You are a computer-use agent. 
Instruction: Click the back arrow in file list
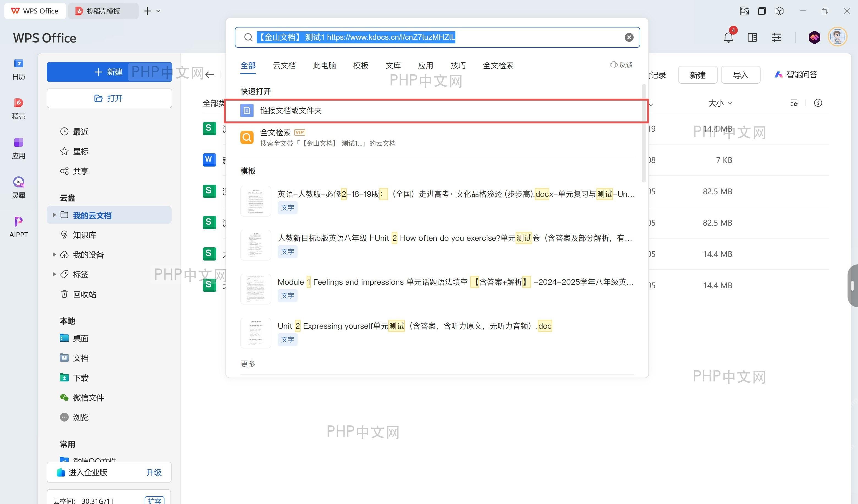(209, 75)
